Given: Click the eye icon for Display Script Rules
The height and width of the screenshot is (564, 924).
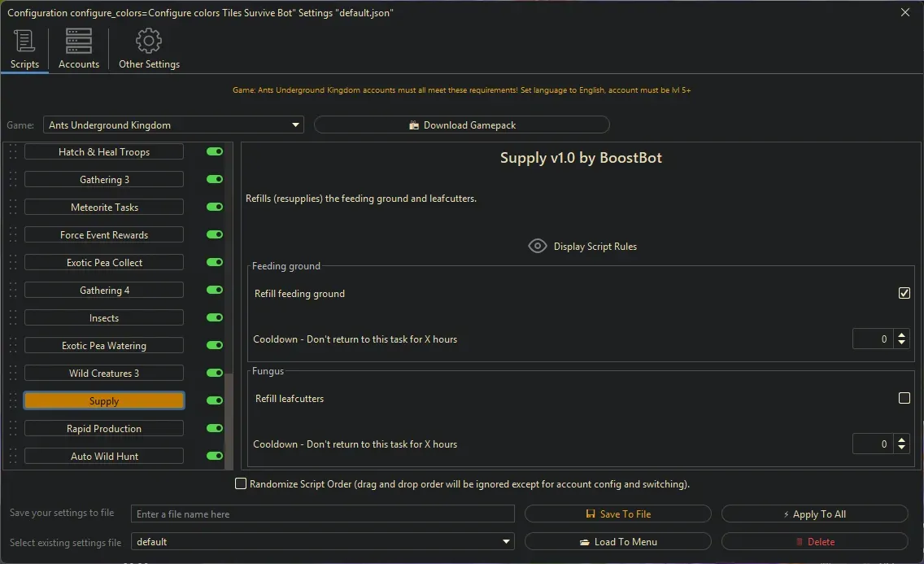Looking at the screenshot, I should tap(537, 246).
